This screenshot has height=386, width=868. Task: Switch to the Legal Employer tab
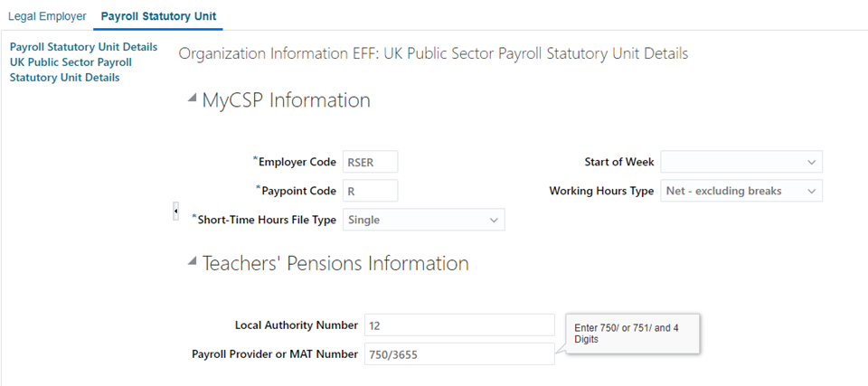click(x=47, y=16)
